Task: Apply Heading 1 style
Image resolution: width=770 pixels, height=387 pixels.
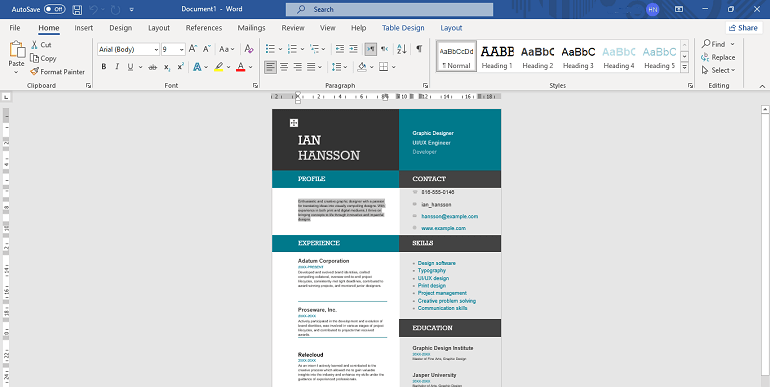Action: tap(497, 56)
